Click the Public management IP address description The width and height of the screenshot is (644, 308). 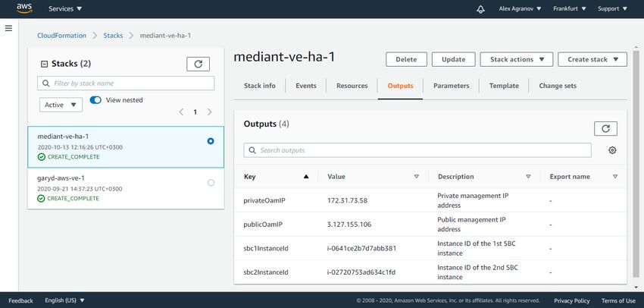tap(471, 224)
